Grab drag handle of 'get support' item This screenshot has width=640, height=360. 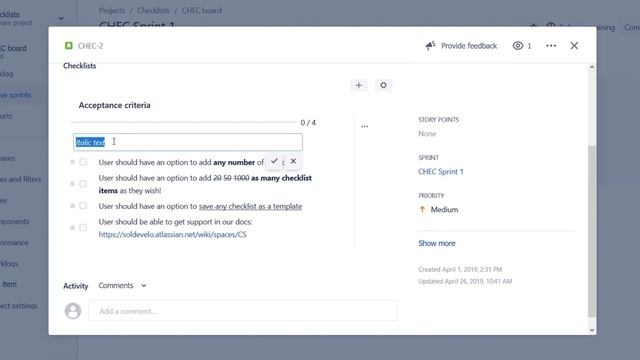click(72, 228)
